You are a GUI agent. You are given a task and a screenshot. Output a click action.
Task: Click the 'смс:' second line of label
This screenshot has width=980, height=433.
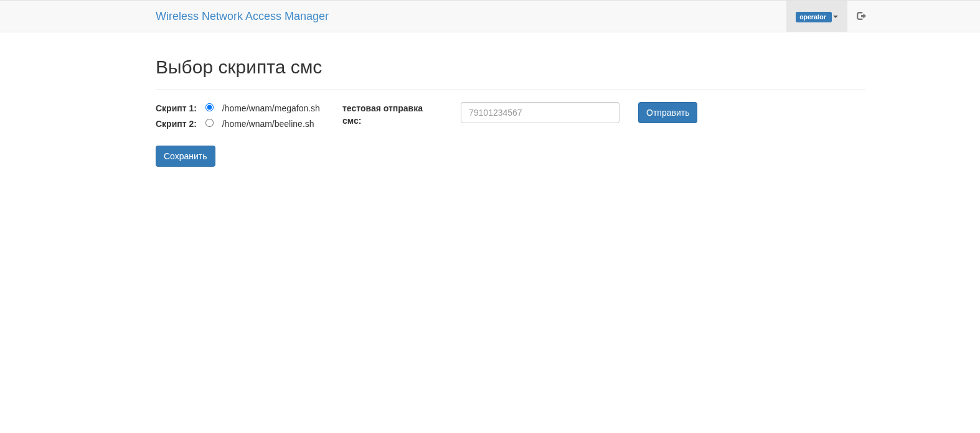tap(352, 121)
